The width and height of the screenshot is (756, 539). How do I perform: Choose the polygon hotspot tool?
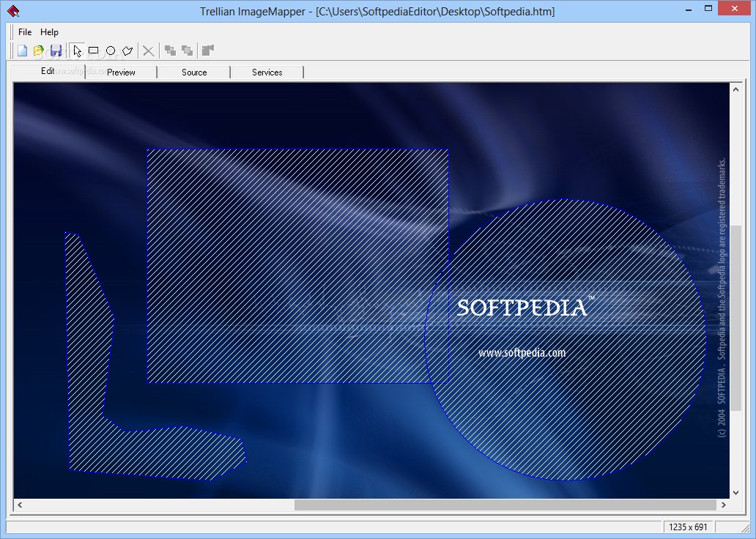127,51
